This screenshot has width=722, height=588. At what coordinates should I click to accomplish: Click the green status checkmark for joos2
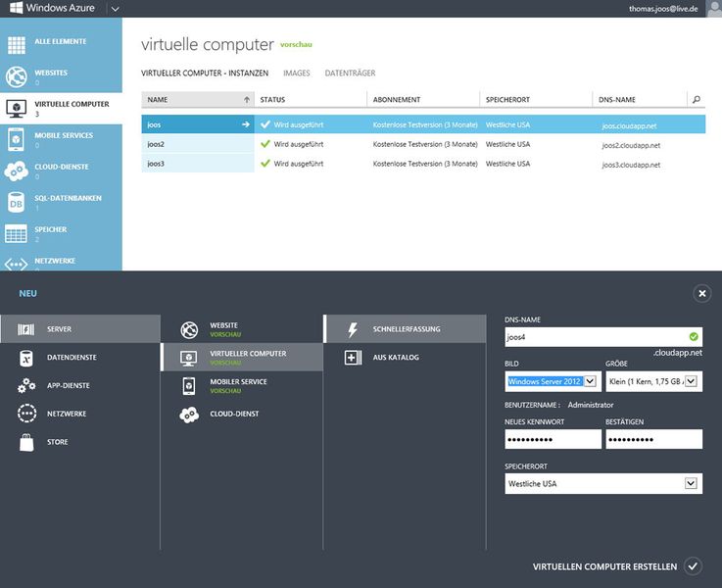pos(265,144)
